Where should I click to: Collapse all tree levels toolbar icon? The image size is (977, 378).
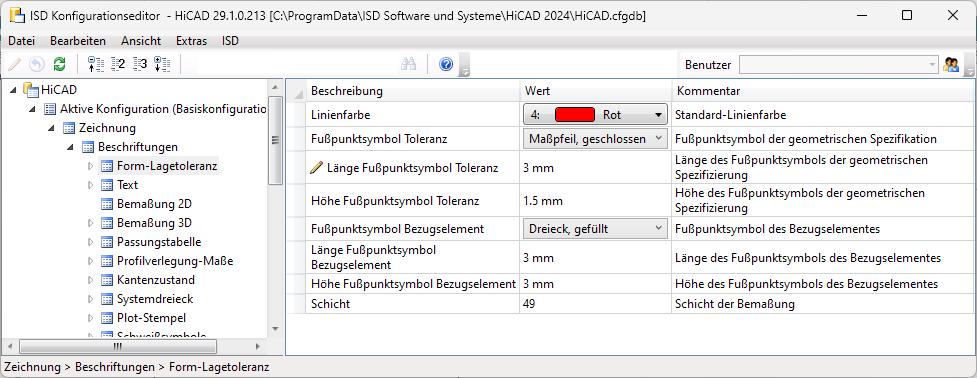tap(95, 64)
